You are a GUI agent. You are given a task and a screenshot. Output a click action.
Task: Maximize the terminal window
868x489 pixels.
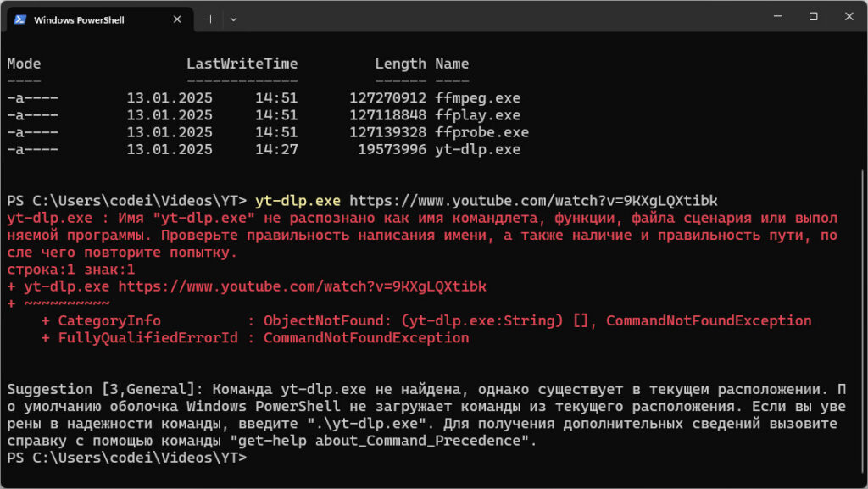click(x=813, y=16)
